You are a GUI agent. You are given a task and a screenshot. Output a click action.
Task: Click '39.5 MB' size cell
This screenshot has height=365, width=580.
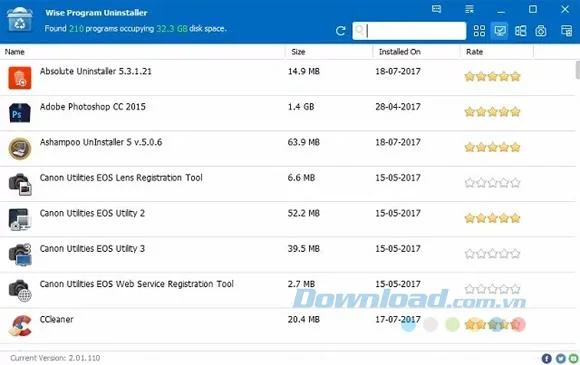pyautogui.click(x=304, y=249)
